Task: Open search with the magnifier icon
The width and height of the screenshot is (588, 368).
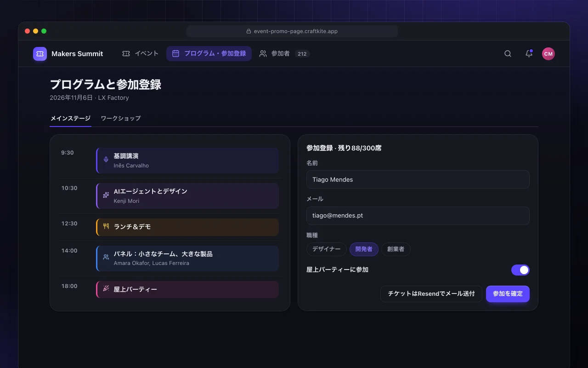Action: coord(508,54)
